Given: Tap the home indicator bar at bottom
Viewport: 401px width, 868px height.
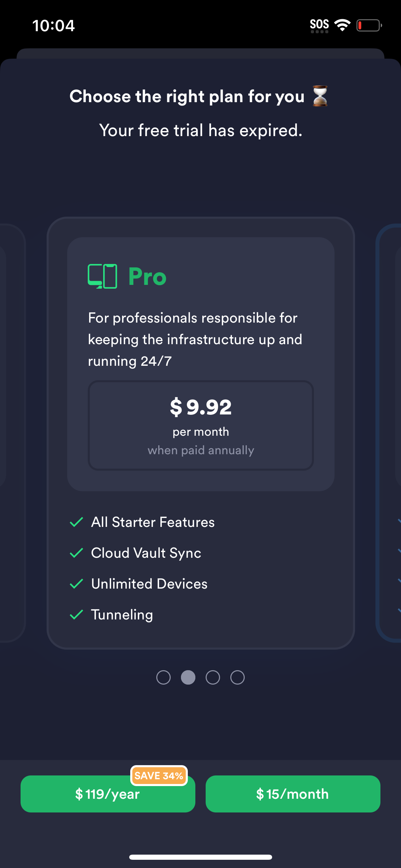Looking at the screenshot, I should point(200,857).
